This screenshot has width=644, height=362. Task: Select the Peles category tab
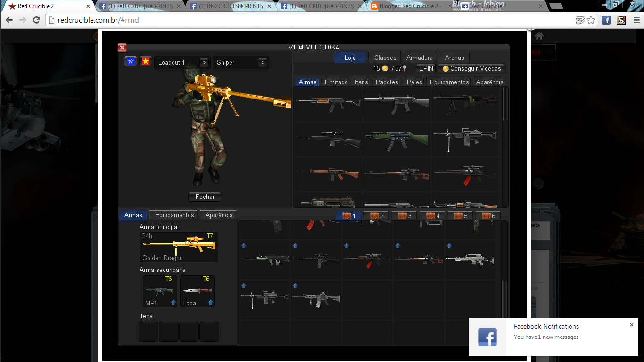click(414, 82)
